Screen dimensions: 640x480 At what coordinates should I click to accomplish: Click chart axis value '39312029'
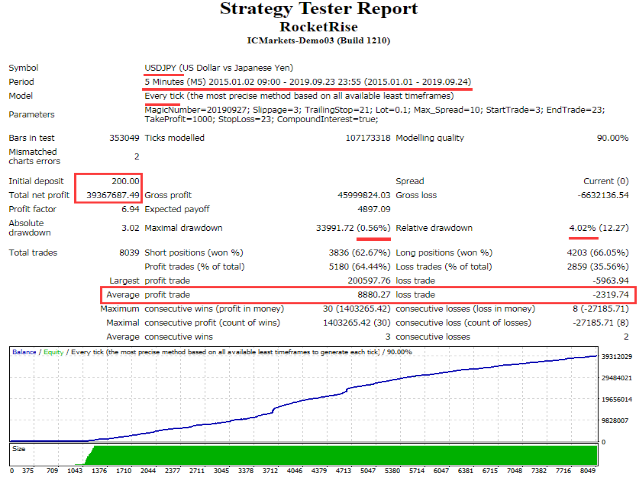coord(616,356)
